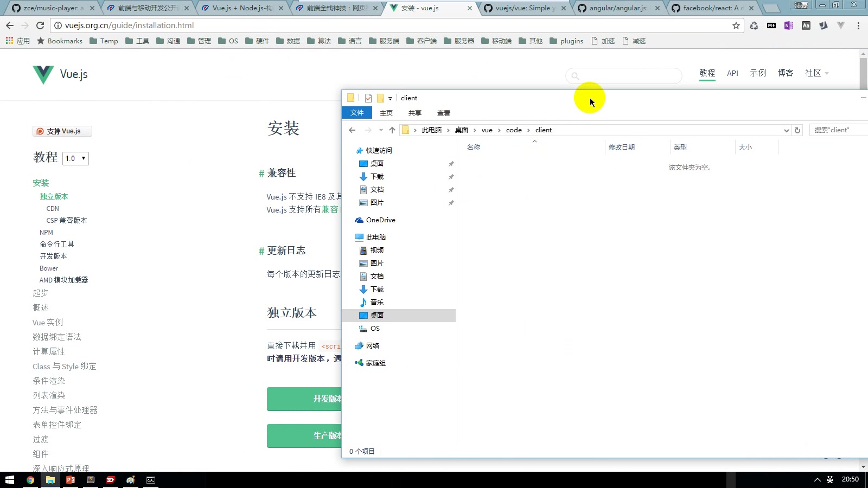Click the Vue.js logo in the header
The width and height of the screenshot is (868, 488).
(x=60, y=74)
